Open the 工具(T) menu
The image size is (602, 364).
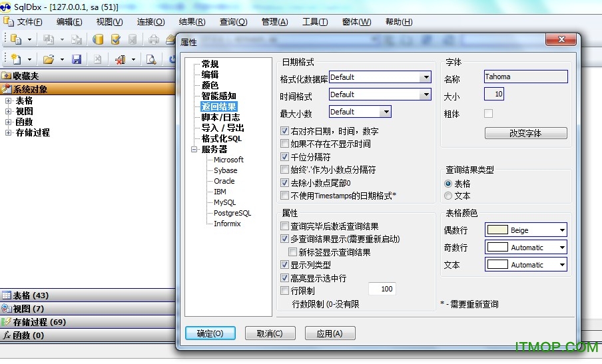tap(315, 22)
